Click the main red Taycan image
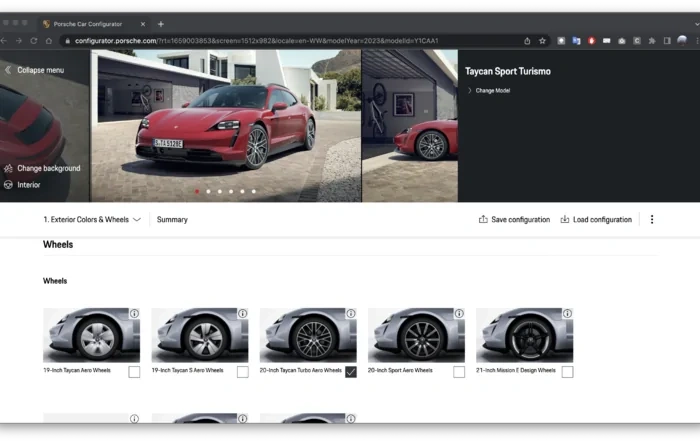 [226, 125]
